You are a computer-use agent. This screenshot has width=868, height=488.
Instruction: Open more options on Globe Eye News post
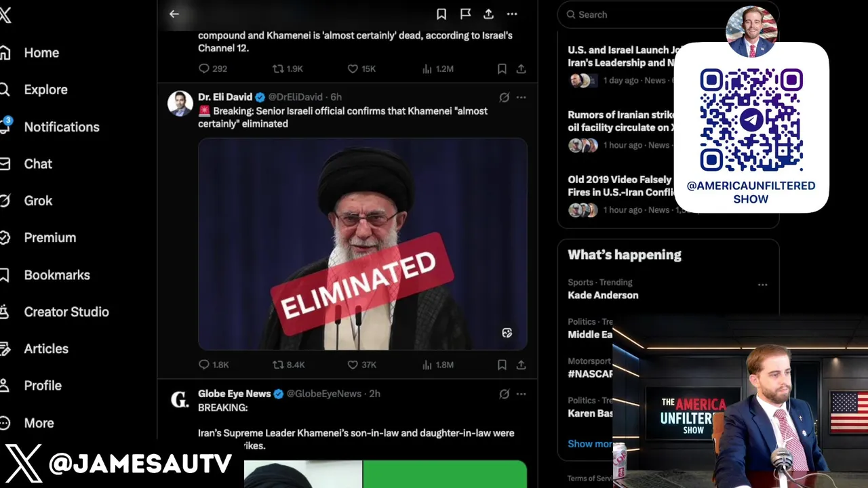tap(521, 394)
